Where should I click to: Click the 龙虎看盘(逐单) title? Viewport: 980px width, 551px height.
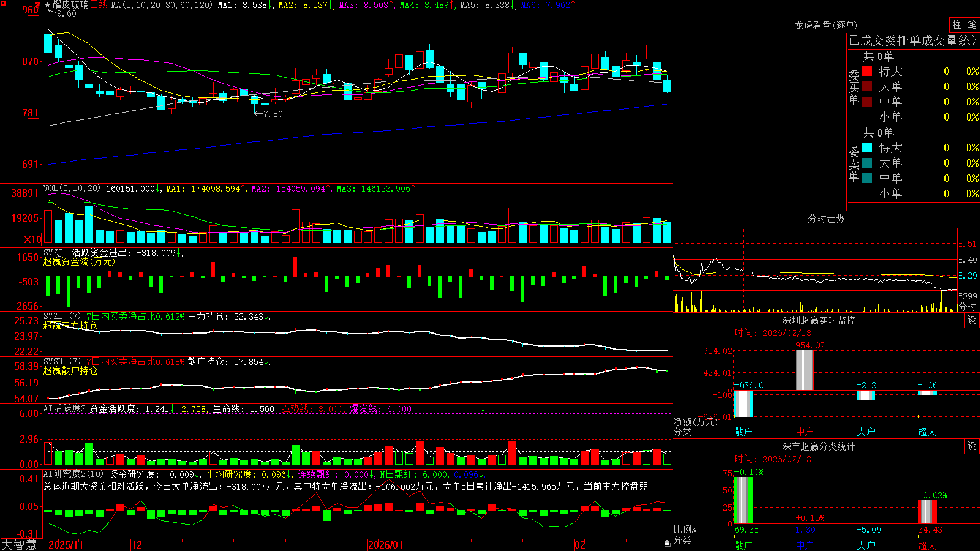point(826,25)
